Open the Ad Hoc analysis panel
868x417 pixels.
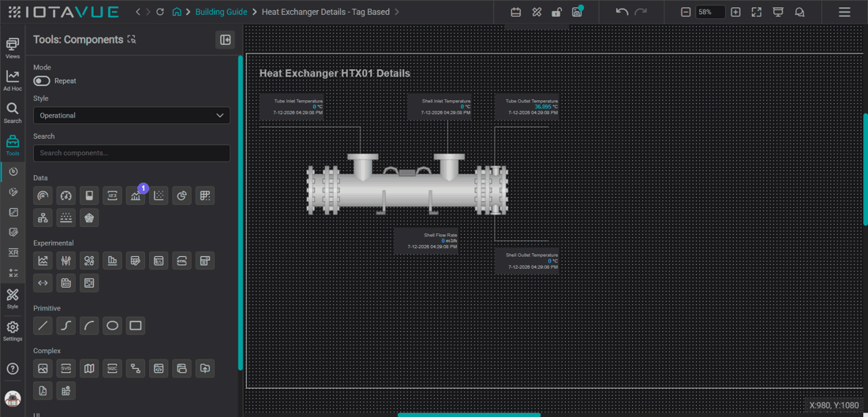12,80
